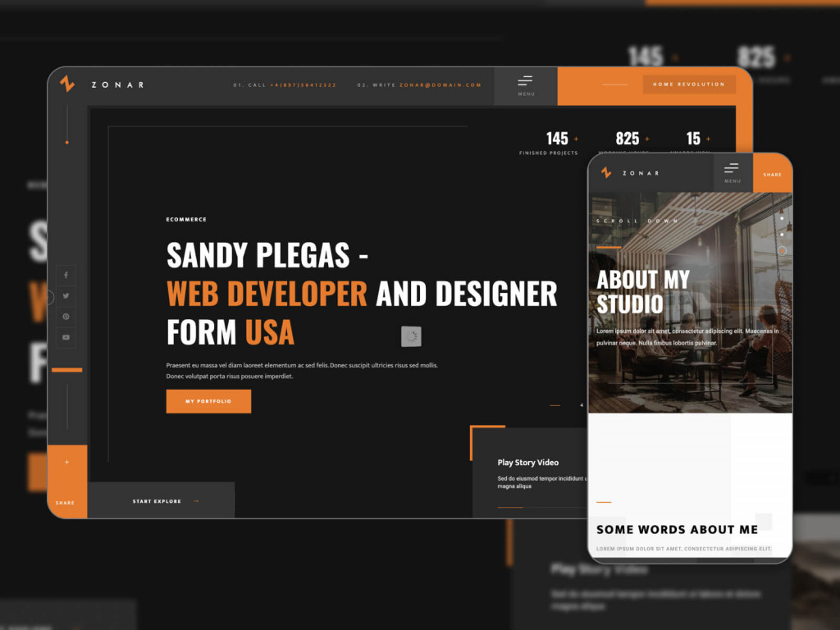Viewport: 840px width, 630px height.
Task: Tap the mobile menu hamburger icon
Action: point(733,170)
